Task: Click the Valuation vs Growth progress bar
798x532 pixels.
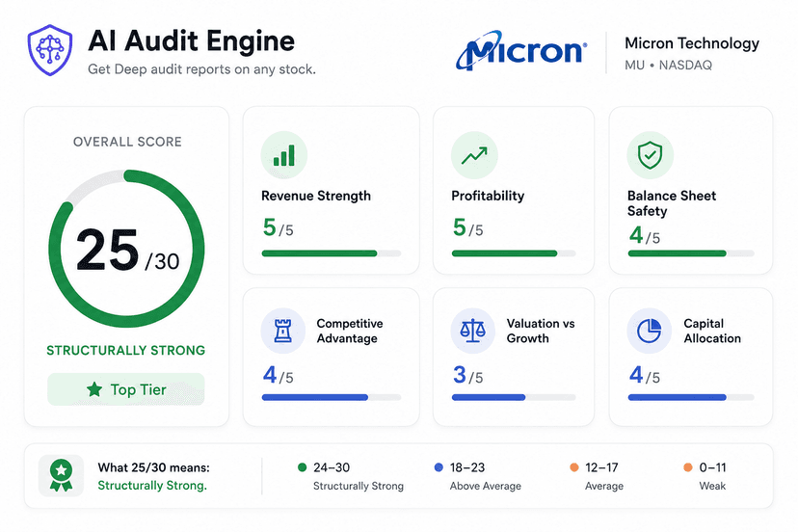Action: point(514,398)
